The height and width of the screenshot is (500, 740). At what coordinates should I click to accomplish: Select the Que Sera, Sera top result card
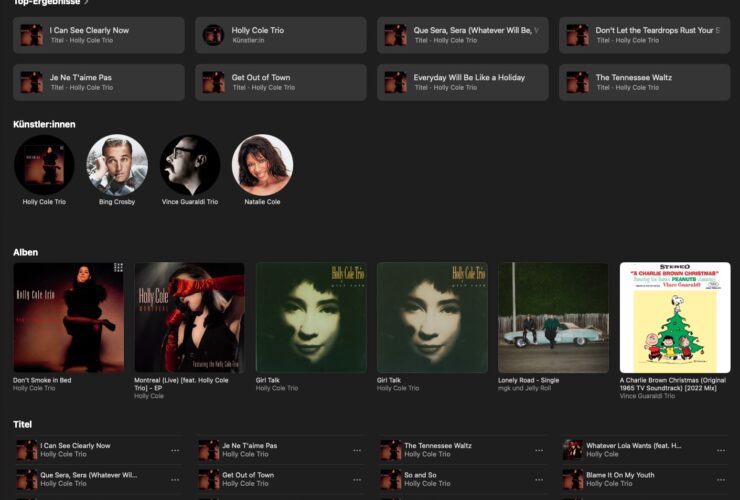(x=462, y=35)
